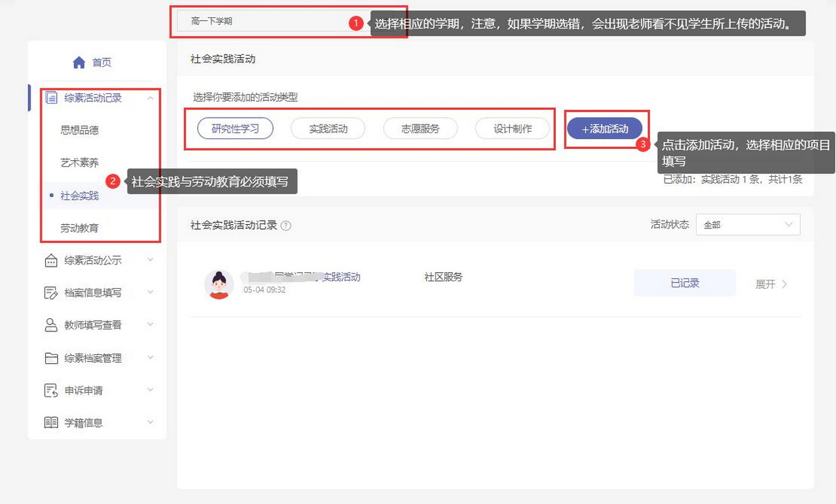Open 综素档案管理 folder icon
The height and width of the screenshot is (504, 836).
pyautogui.click(x=50, y=358)
